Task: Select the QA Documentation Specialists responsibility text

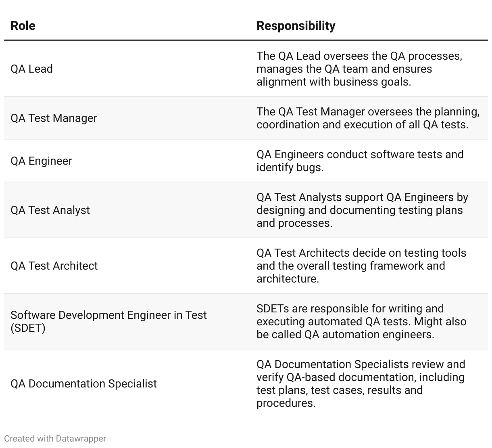Action: 361,384
